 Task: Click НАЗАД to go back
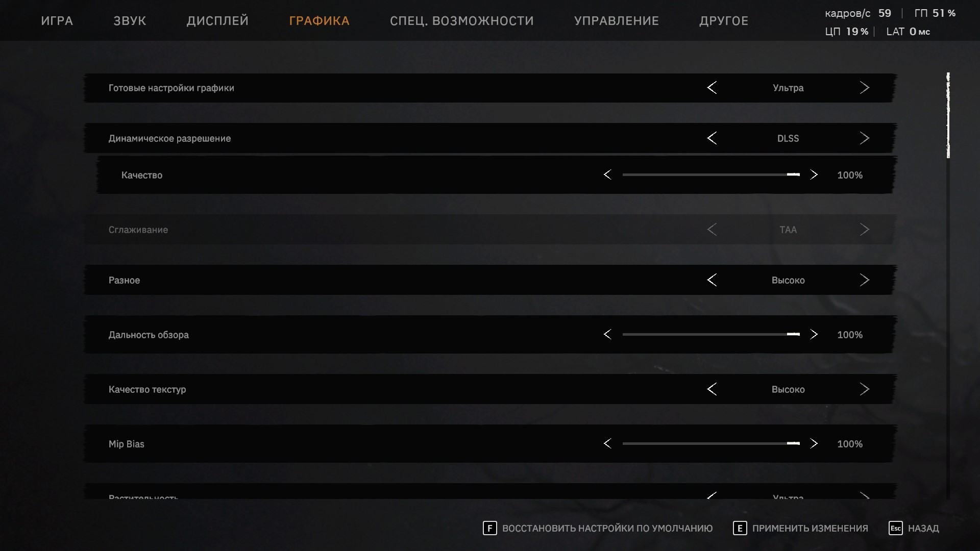(x=923, y=529)
